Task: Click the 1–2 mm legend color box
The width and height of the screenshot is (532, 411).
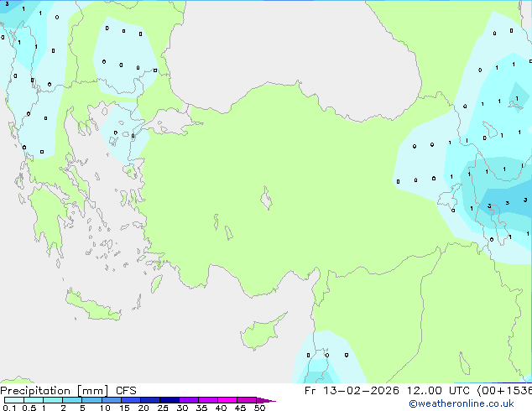Action: pos(53,400)
